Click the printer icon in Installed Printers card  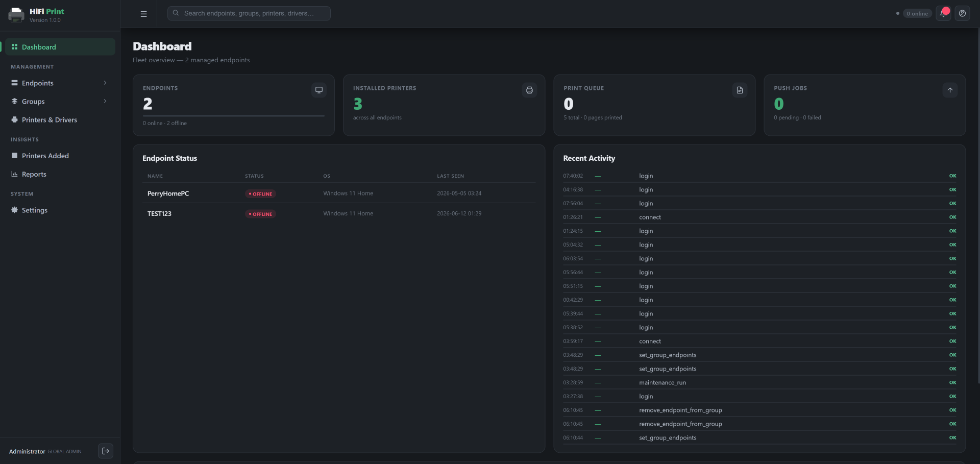(529, 90)
